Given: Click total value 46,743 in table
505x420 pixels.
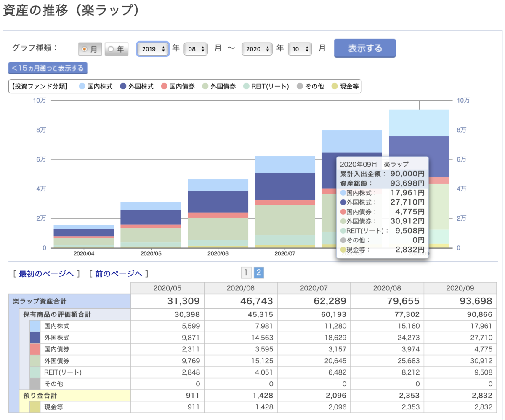Looking at the screenshot, I should [x=257, y=301].
